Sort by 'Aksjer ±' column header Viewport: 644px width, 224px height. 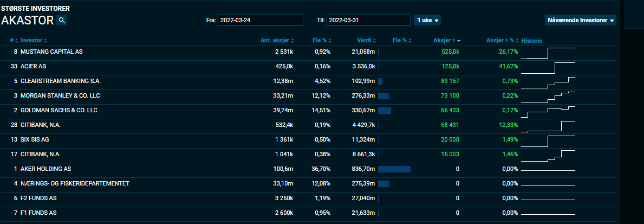pyautogui.click(x=446, y=40)
